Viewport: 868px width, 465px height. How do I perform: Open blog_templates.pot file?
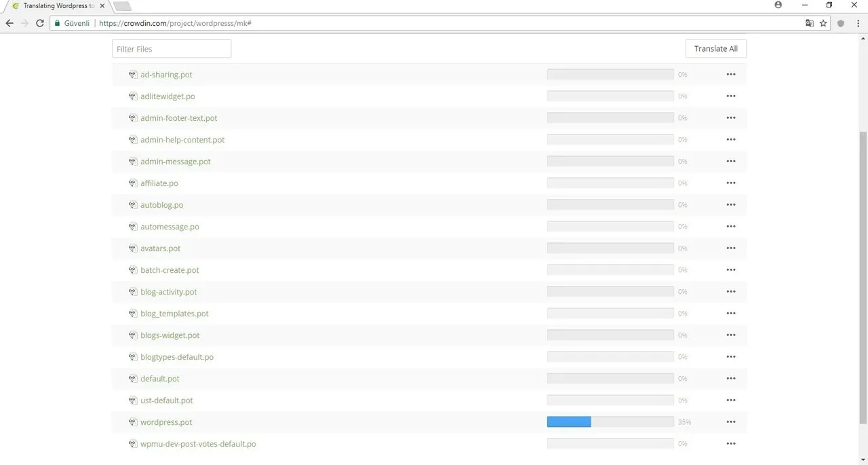pos(174,314)
